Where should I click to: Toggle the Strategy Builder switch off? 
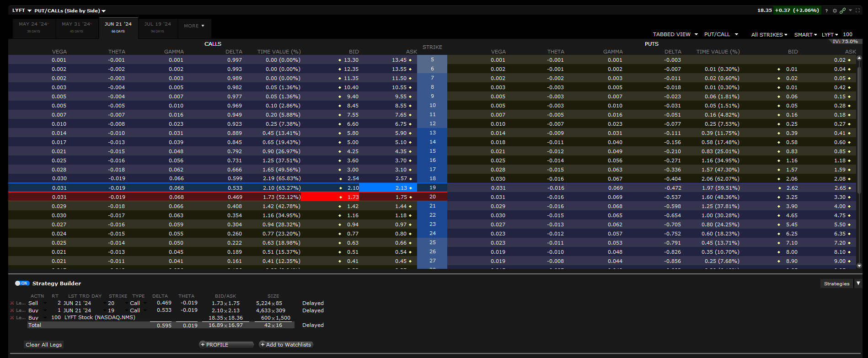coord(21,283)
